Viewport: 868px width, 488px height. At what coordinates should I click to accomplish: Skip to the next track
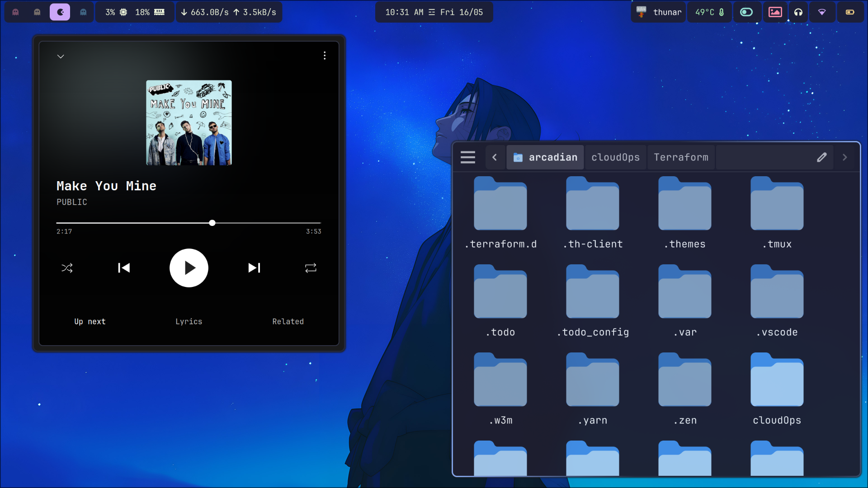254,268
